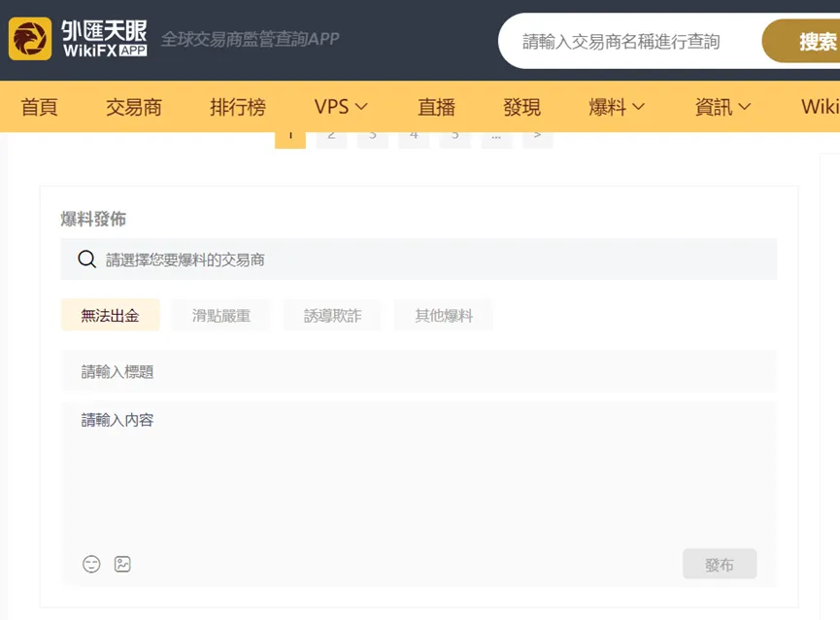
Task: Focus the broker name search field
Action: [630, 41]
